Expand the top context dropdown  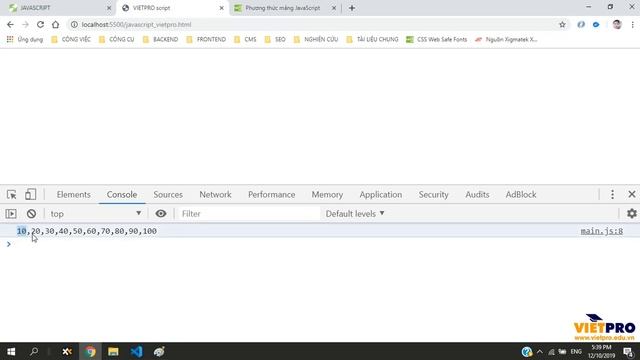click(95, 213)
